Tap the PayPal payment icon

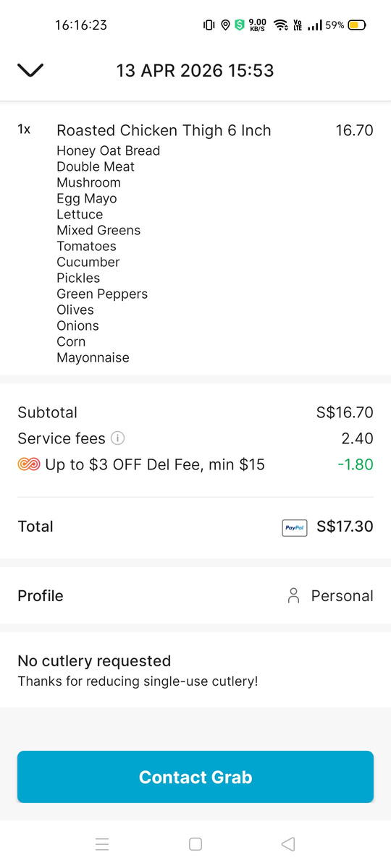coord(295,527)
